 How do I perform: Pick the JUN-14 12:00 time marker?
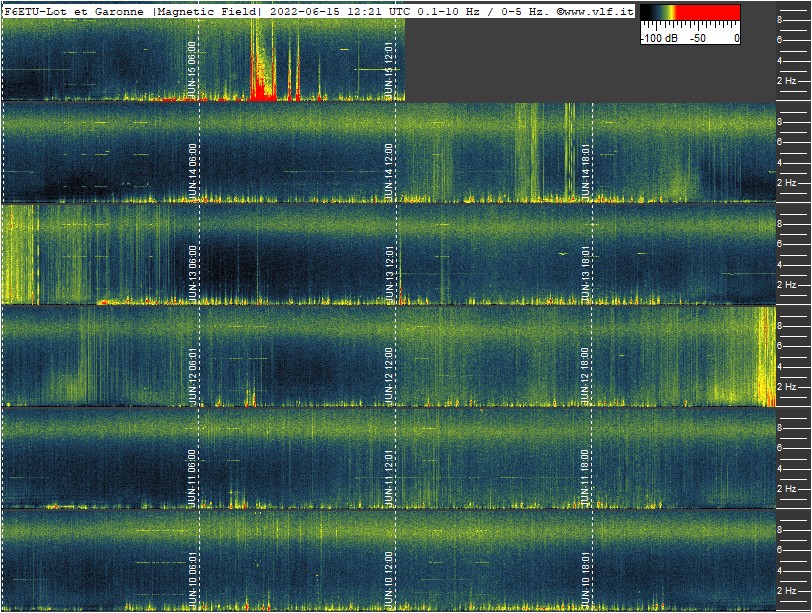(x=389, y=172)
